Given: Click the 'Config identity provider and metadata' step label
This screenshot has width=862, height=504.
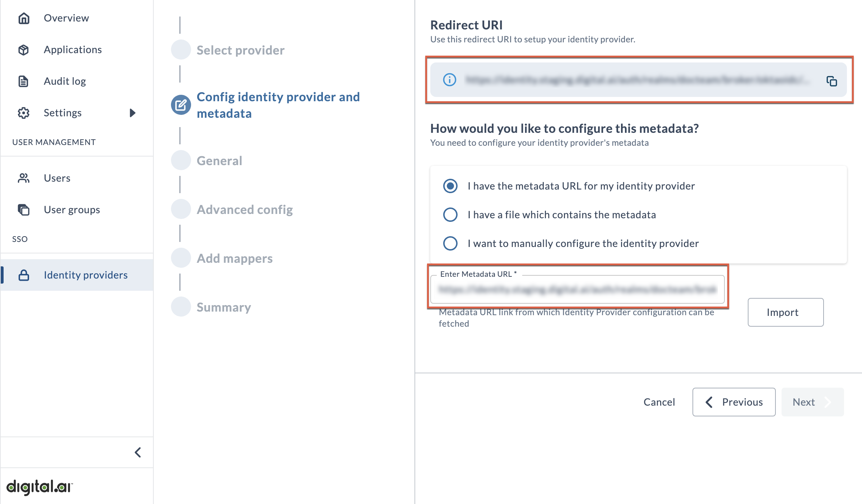Looking at the screenshot, I should pyautogui.click(x=278, y=105).
